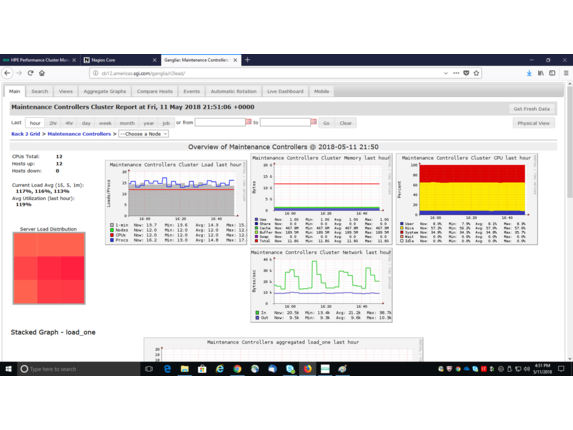
Task: Open Skype from the taskbar
Action: point(290,369)
